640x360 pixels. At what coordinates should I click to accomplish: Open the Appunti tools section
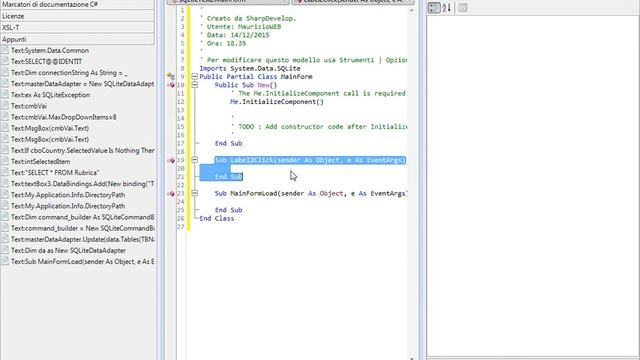pyautogui.click(x=78, y=39)
